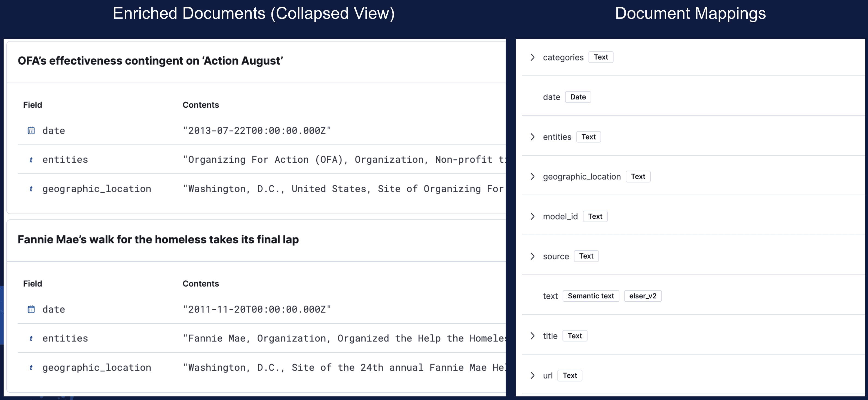Select the 2013-07-22 date value

click(x=257, y=131)
